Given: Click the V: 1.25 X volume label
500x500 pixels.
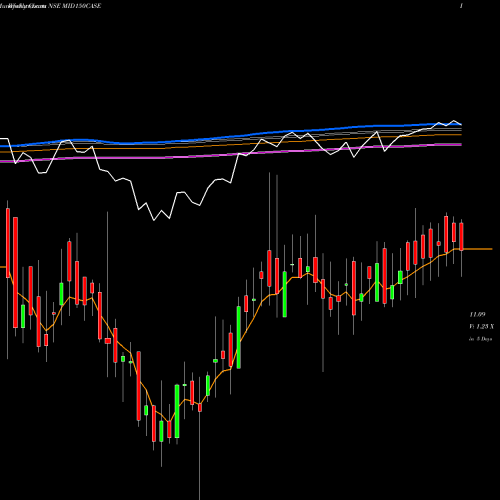Looking at the screenshot, I should pos(481,327).
